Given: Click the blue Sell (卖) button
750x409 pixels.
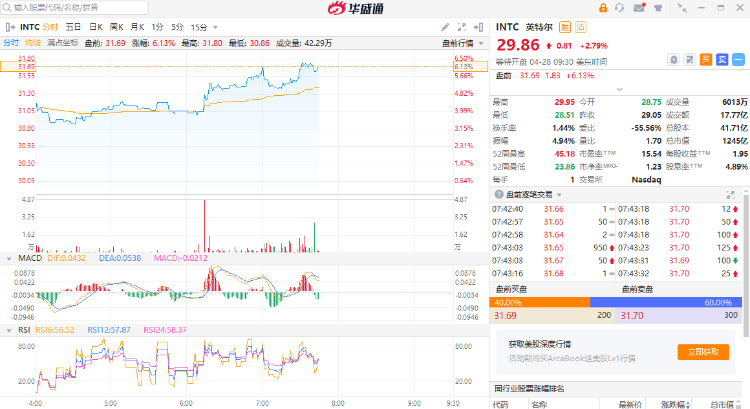Looking at the screenshot, I should tap(722, 60).
